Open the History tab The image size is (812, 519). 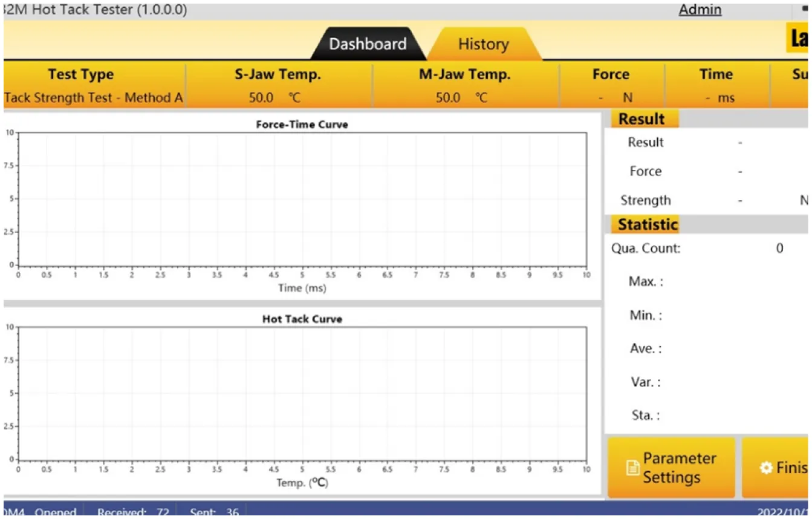pos(483,44)
